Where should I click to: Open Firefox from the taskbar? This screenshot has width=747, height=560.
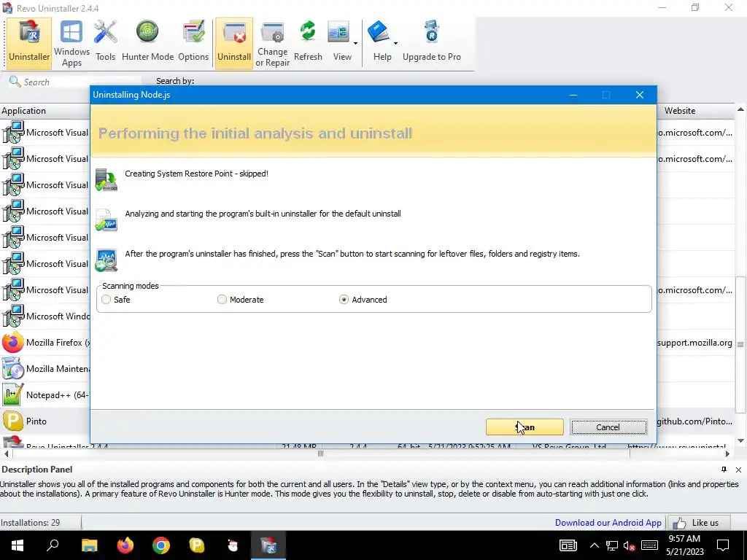(x=125, y=545)
